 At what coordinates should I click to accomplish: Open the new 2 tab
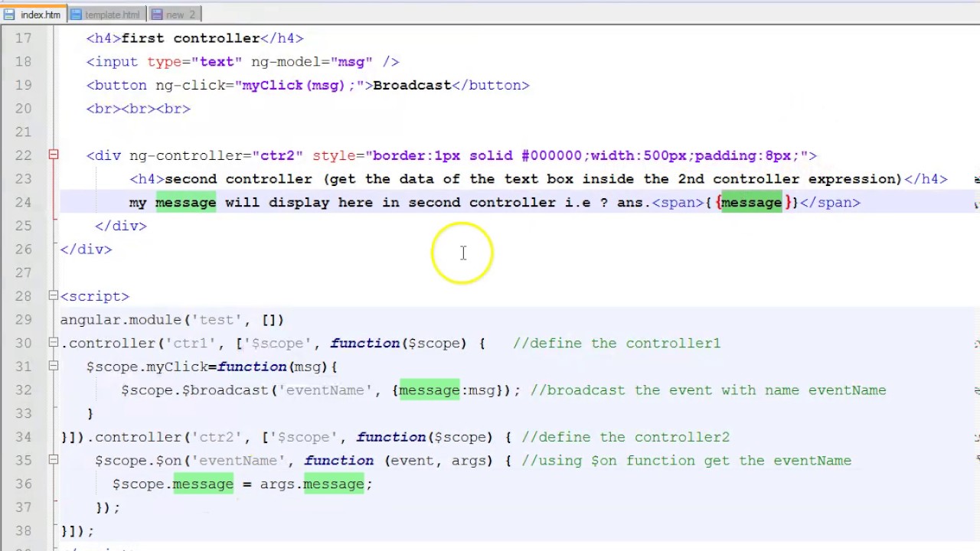[174, 15]
